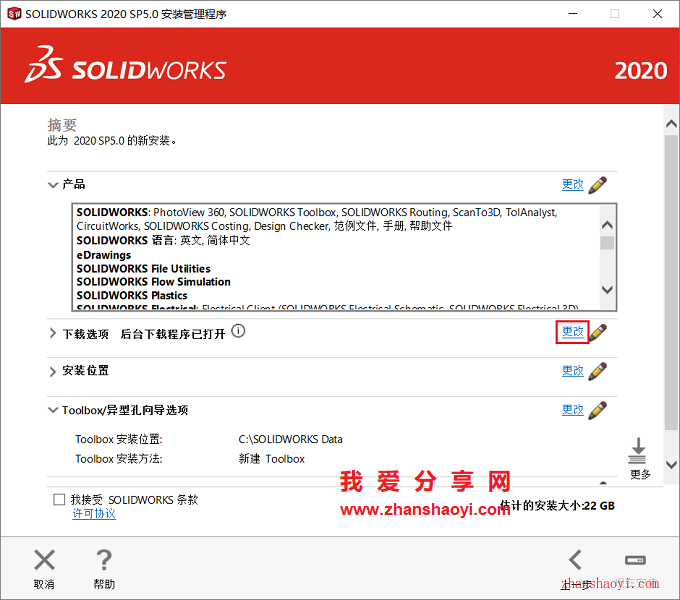Click the SOLIDWORKS logo in red banner

coord(125,65)
